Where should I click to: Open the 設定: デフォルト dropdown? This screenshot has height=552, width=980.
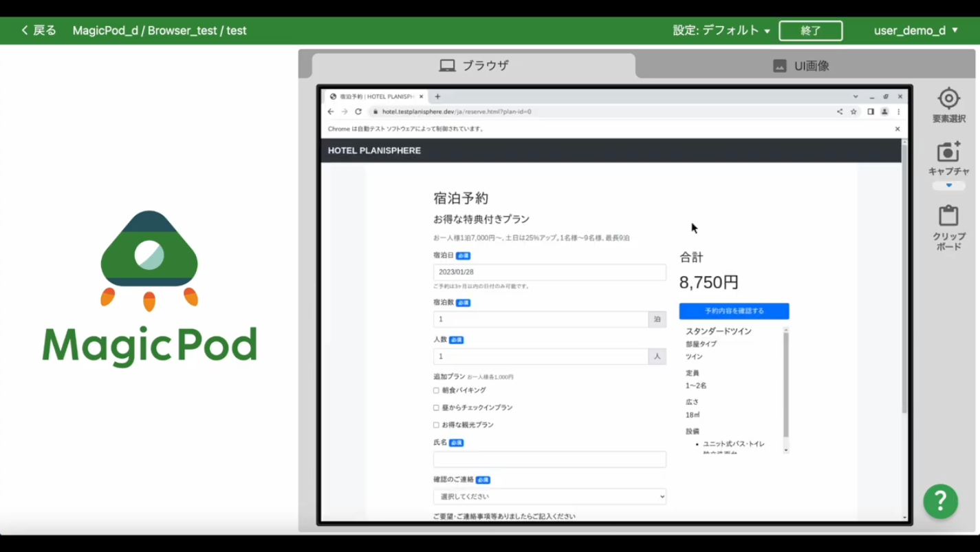click(721, 30)
